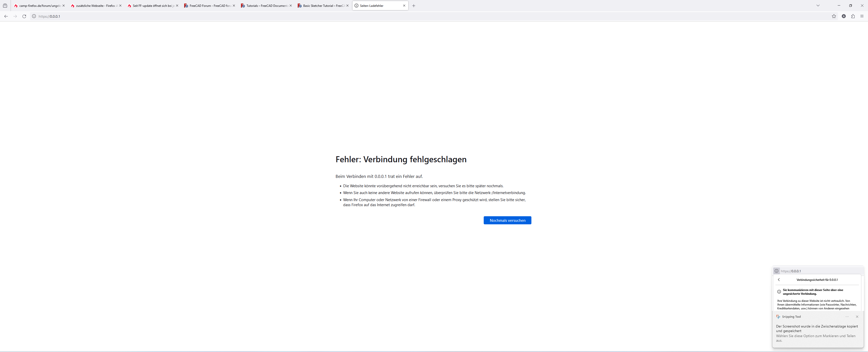The width and height of the screenshot is (868, 352).
Task: Open the account profile icon in the toolbar
Action: [844, 16]
